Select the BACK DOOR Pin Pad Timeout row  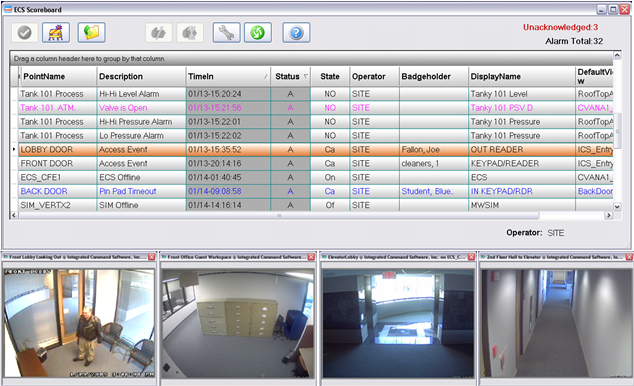pyautogui.click(x=315, y=191)
